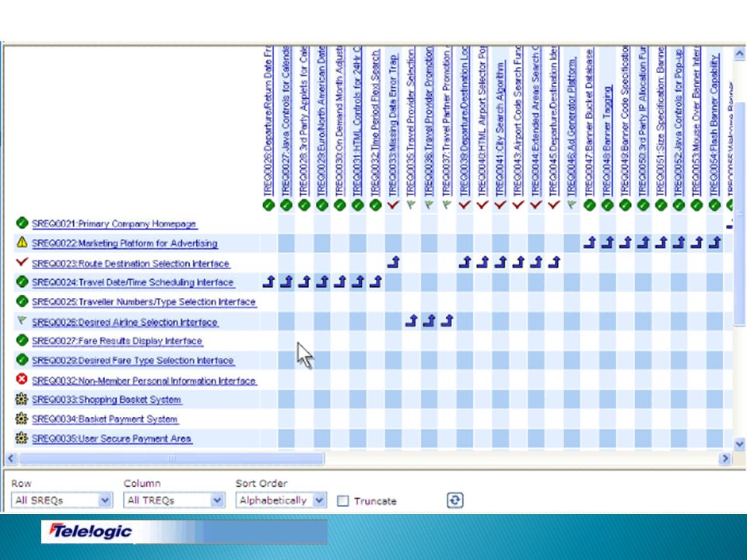The width and height of the screenshot is (747, 560).
Task: Open the Row dropdown showing All SREQs
Action: [61, 500]
